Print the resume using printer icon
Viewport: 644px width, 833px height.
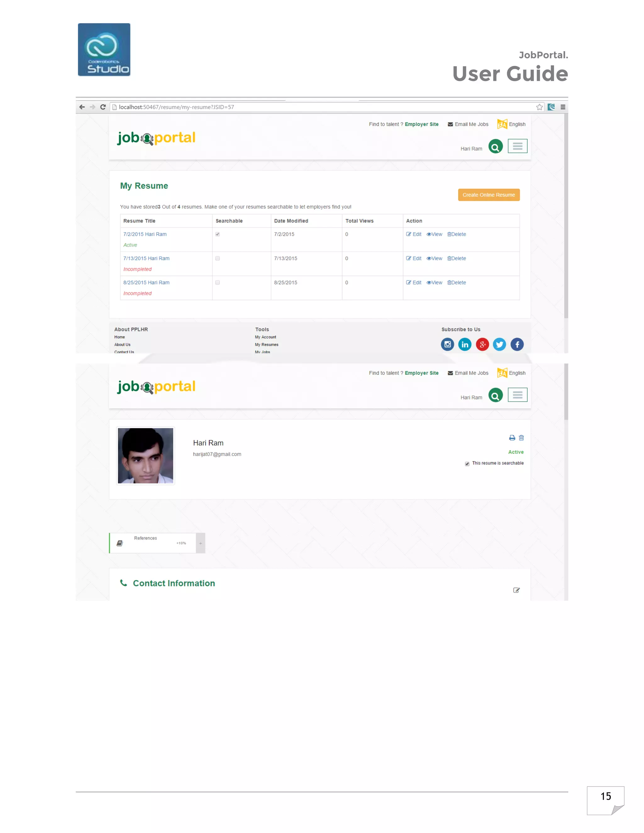pos(512,438)
